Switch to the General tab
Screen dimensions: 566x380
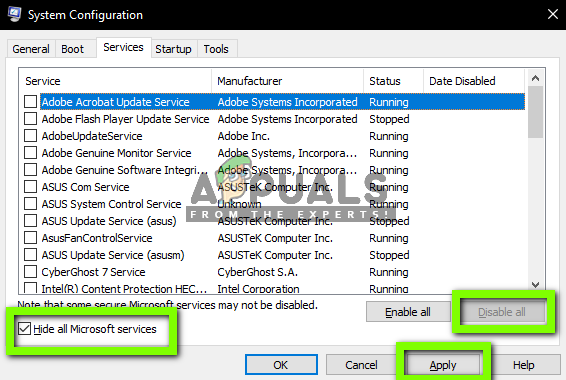point(31,49)
